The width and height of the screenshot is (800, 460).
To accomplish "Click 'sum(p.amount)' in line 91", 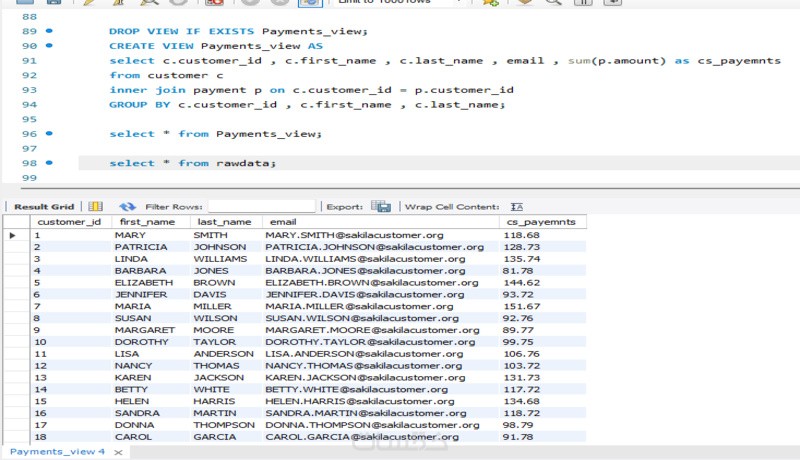I will coord(617,61).
